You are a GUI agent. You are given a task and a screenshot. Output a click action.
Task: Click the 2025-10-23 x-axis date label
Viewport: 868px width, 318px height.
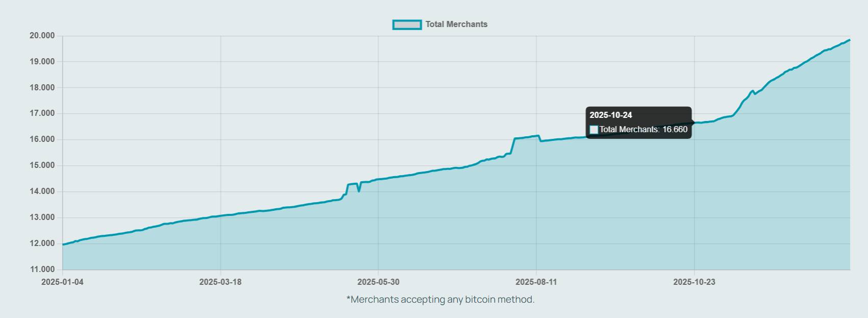(694, 282)
